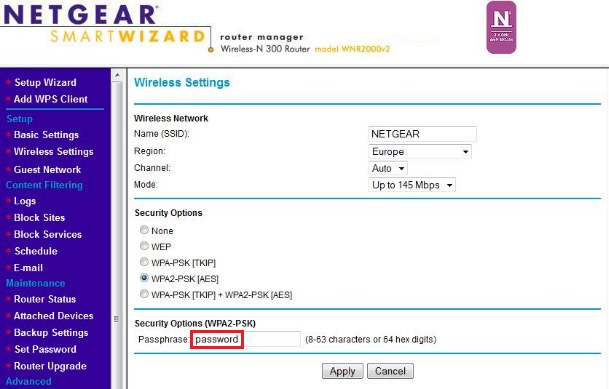Select the WEP security option
The image size is (609, 389).
click(144, 246)
